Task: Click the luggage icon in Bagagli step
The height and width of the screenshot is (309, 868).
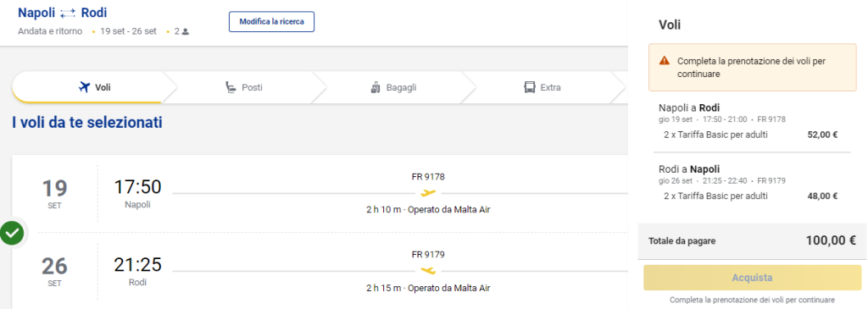Action: [376, 87]
